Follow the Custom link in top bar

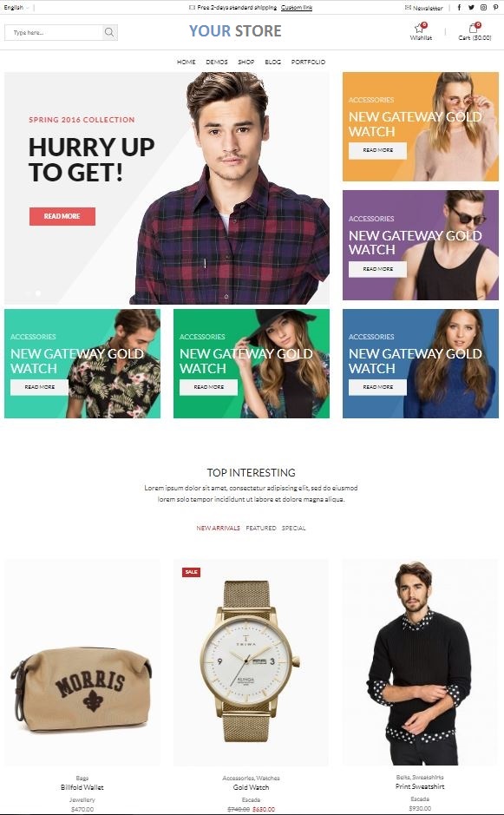tap(297, 8)
